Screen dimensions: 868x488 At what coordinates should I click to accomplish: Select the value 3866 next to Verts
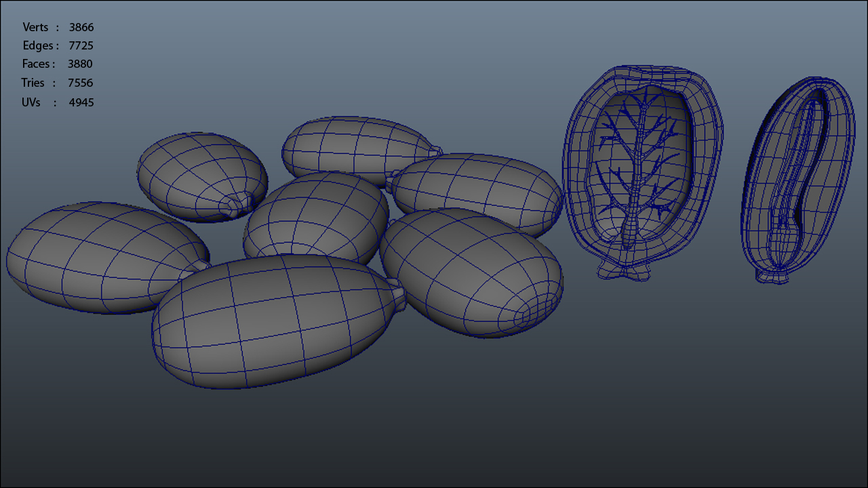pyautogui.click(x=81, y=27)
